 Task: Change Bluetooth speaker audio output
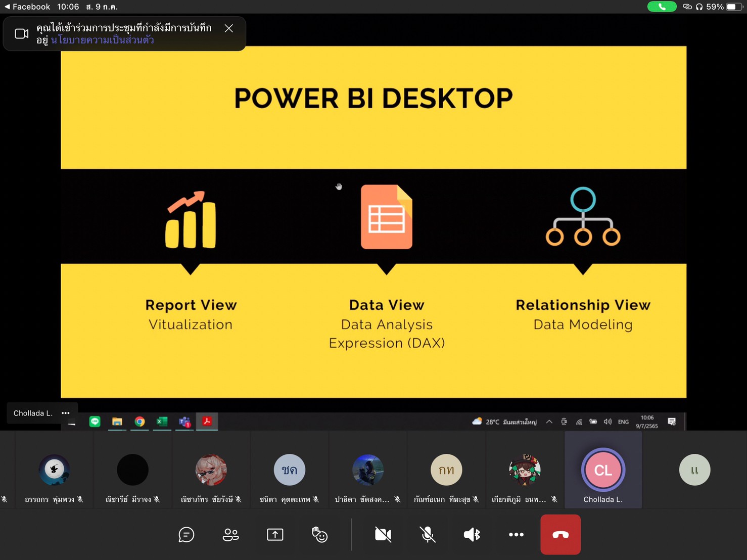tap(472, 534)
